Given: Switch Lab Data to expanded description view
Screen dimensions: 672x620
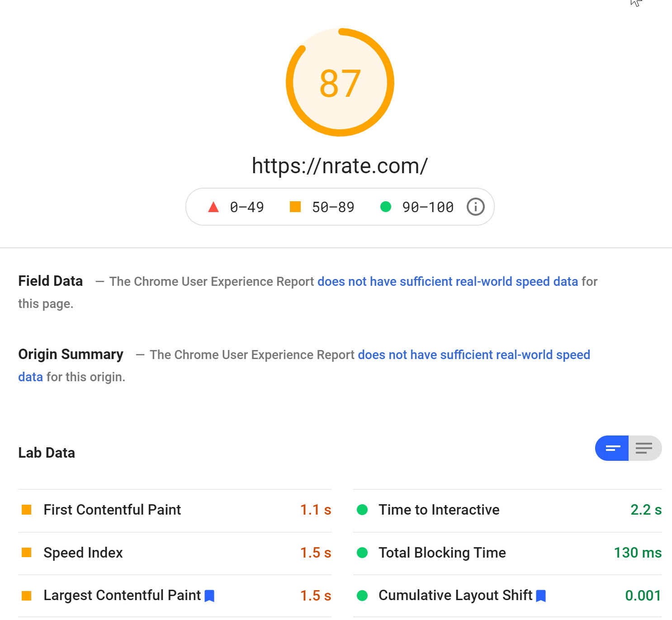Looking at the screenshot, I should (645, 448).
